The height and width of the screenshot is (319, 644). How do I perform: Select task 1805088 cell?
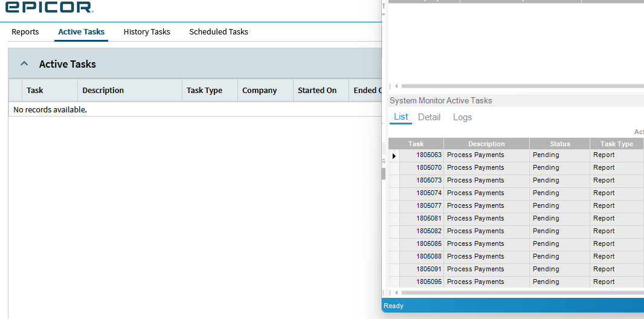click(422, 257)
